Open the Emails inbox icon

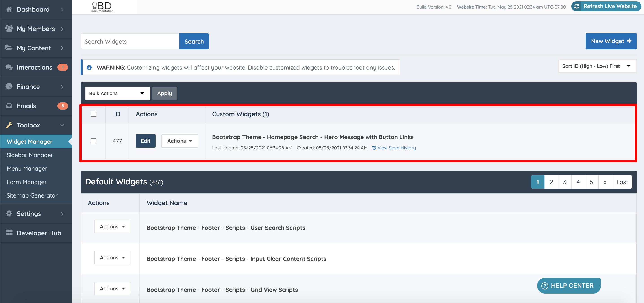click(x=9, y=105)
